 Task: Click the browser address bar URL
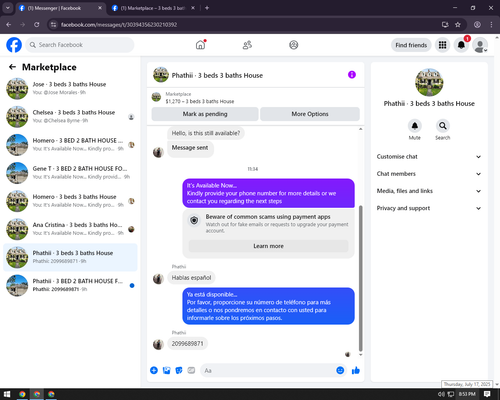(119, 25)
